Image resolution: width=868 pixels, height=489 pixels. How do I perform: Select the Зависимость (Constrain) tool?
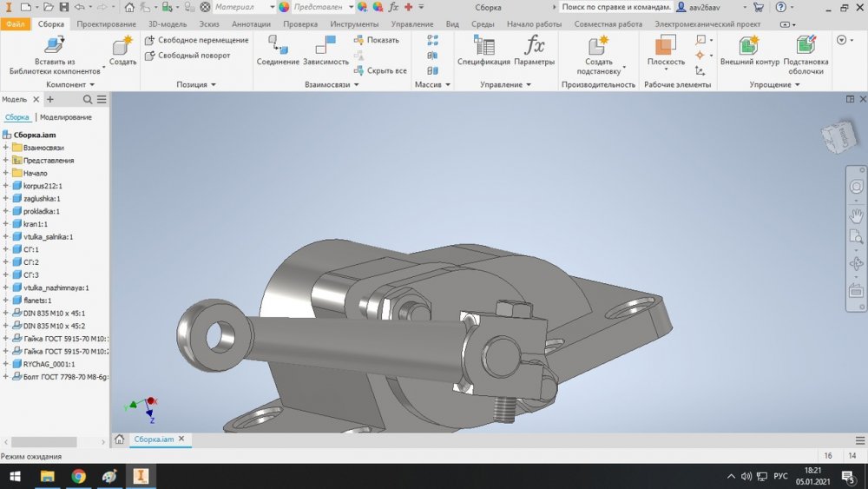pyautogui.click(x=325, y=45)
